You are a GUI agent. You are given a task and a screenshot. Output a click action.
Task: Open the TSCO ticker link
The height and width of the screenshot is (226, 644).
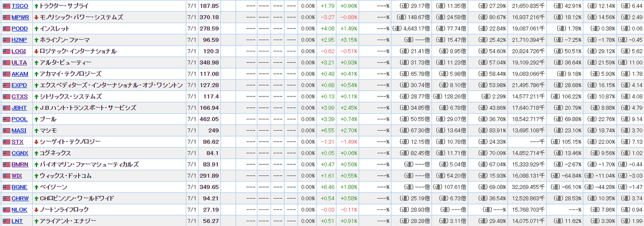(20, 6)
